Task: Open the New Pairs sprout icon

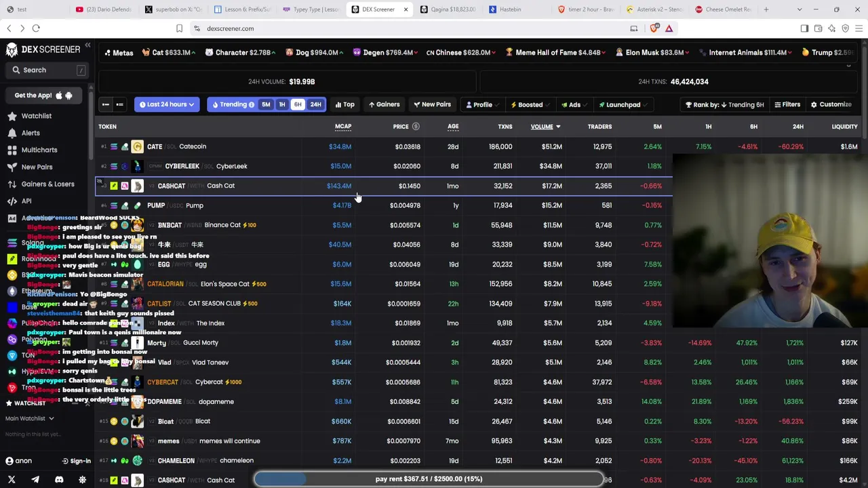Action: (12, 167)
